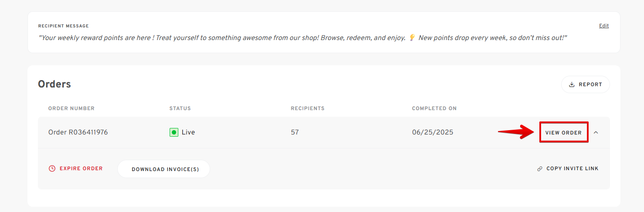Click the Copy Invite Link label
The height and width of the screenshot is (212, 644).
point(572,169)
